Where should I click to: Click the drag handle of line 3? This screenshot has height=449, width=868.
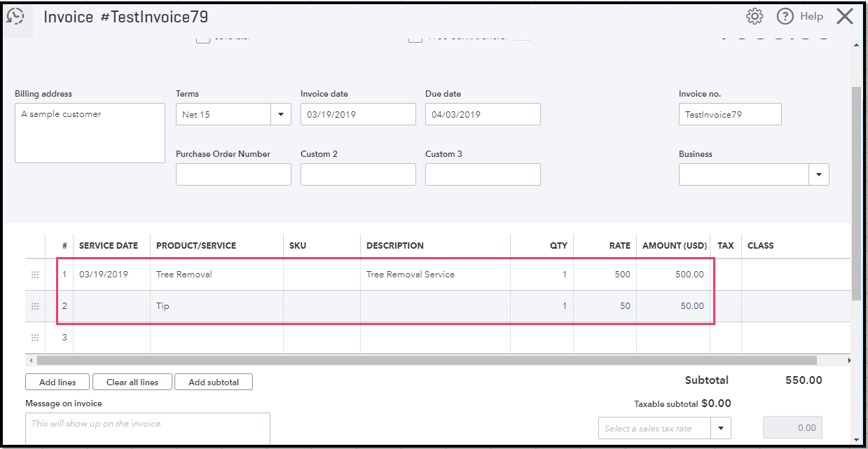[35, 338]
